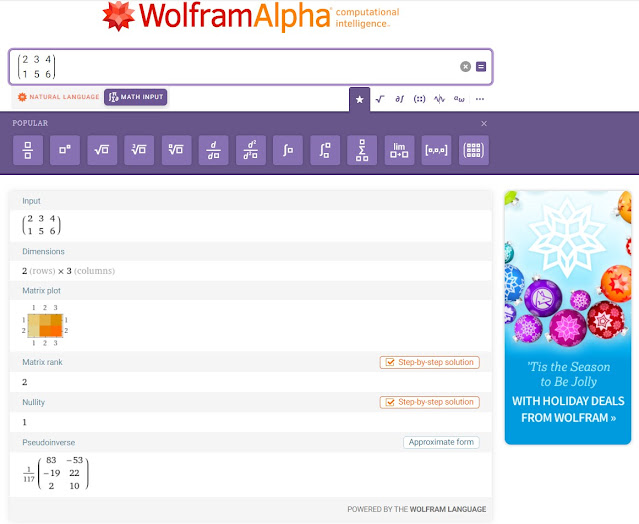Insert a summation sigma template
Viewport: 639px width, 524px height.
pyautogui.click(x=362, y=150)
